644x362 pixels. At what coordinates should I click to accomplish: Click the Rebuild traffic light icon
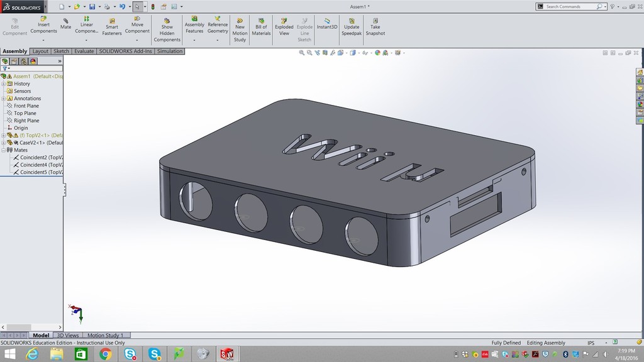click(x=153, y=6)
